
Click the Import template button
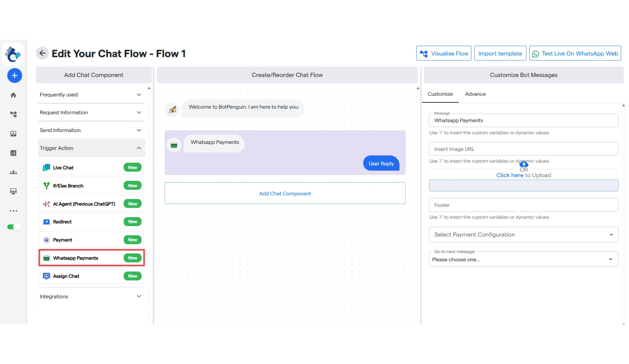tap(500, 53)
